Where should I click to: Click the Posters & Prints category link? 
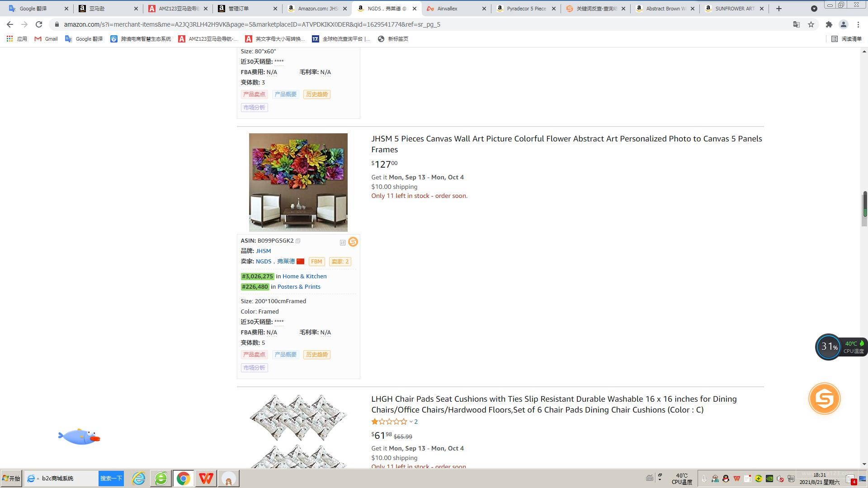pos(299,287)
